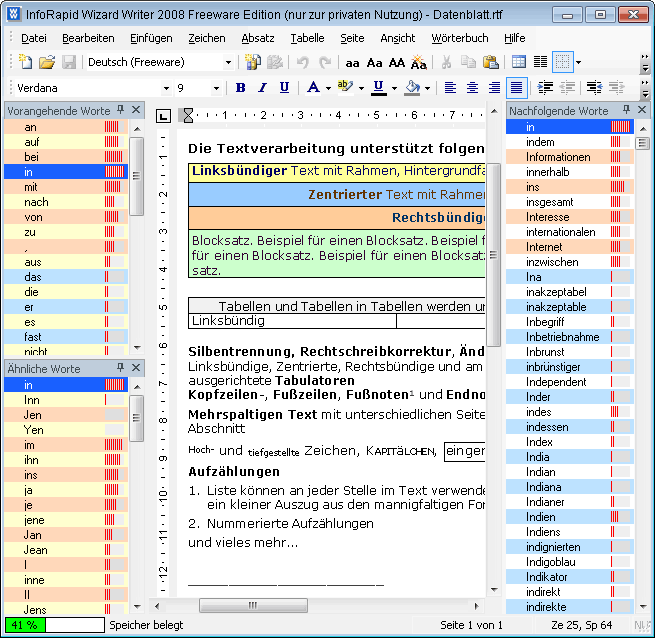Viewport: 655px width, 638px height.
Task: Select 'Jean' in Ähnliche Worte list
Action: [66, 550]
